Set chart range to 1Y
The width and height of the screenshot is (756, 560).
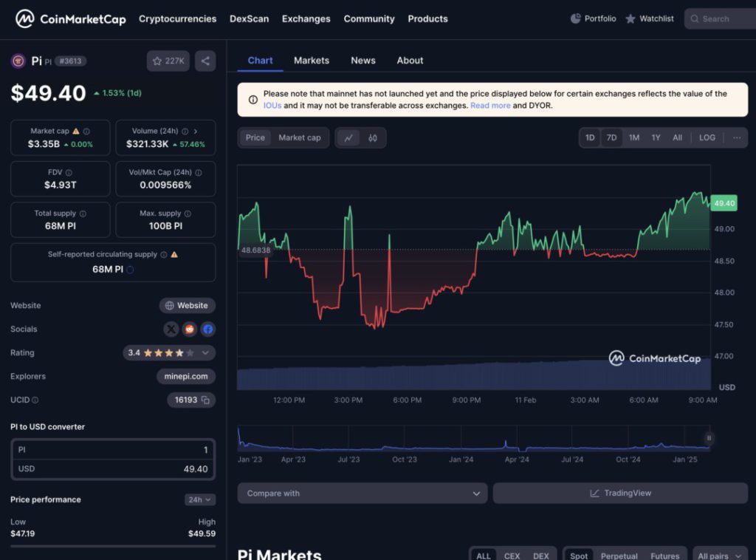[656, 137]
